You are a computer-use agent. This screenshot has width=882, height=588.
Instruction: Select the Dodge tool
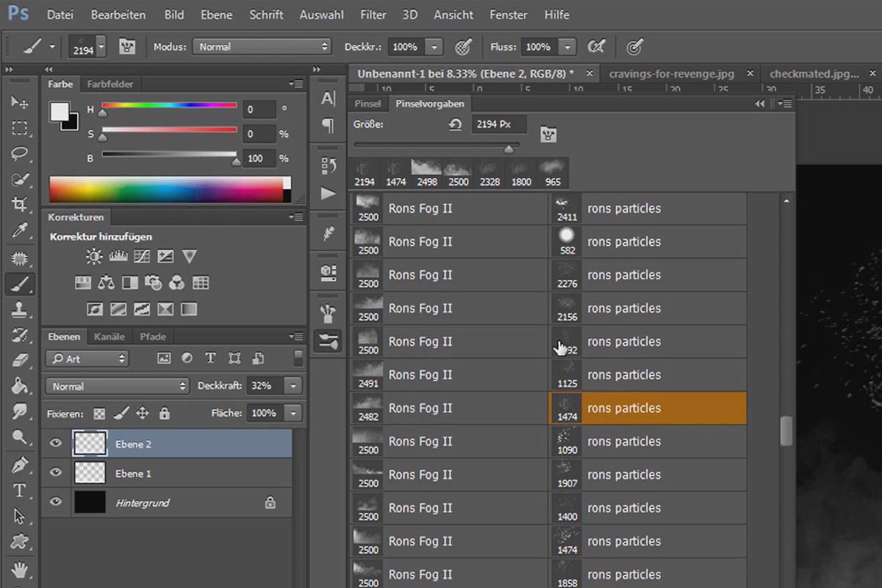pos(20,437)
